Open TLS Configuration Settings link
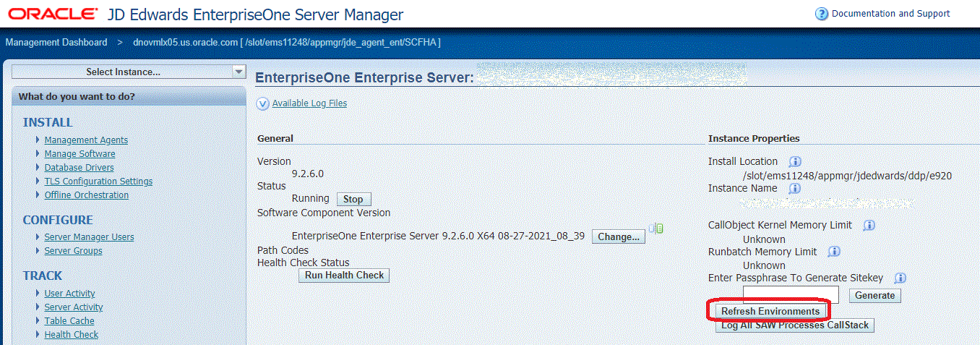The image size is (980, 345). point(98,182)
